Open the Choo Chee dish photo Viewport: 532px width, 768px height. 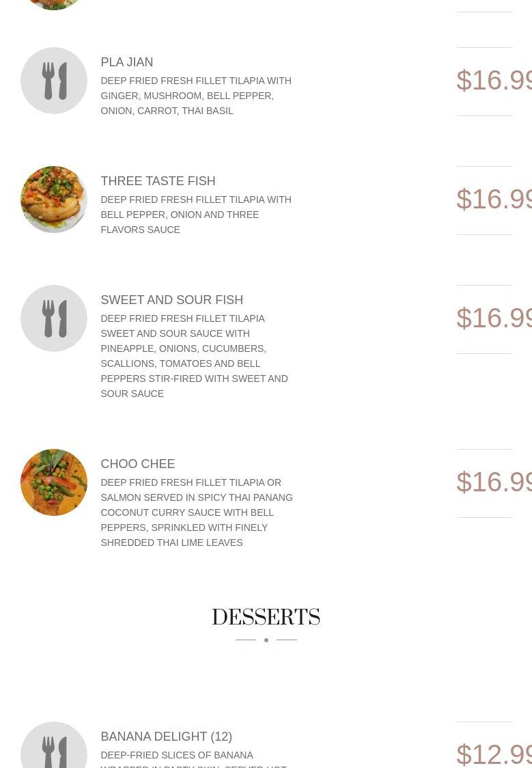coord(54,482)
